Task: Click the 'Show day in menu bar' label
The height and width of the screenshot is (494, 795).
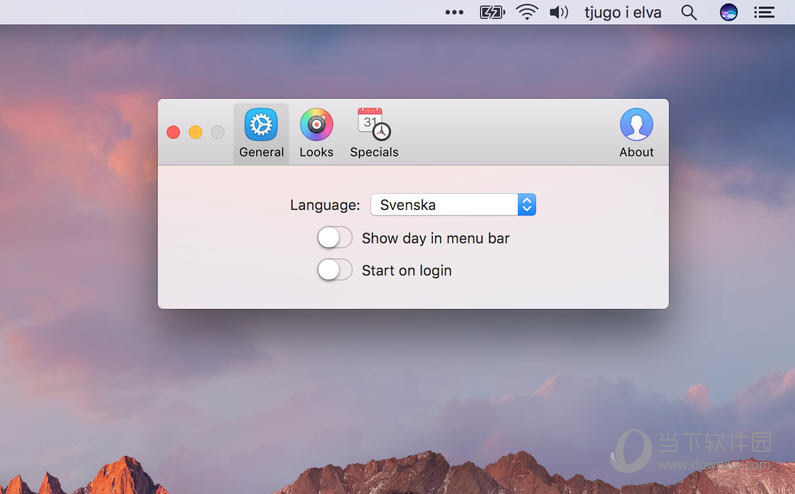Action: pos(436,238)
